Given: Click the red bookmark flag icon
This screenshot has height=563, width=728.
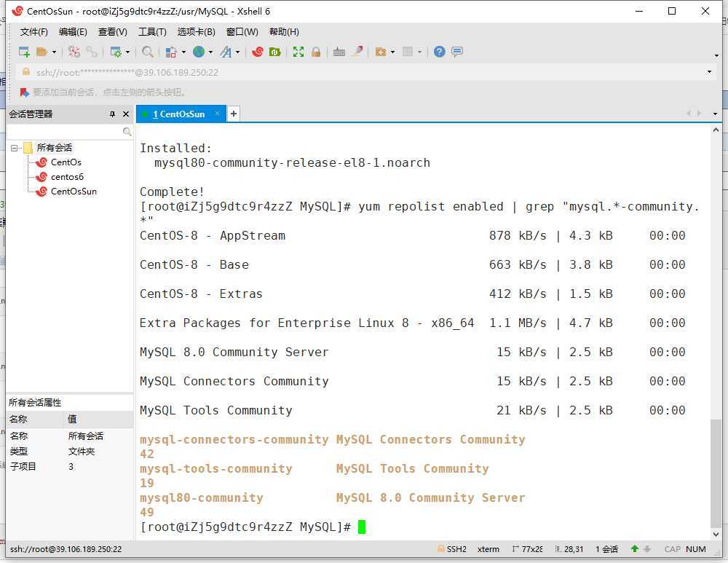Looking at the screenshot, I should pos(25,92).
